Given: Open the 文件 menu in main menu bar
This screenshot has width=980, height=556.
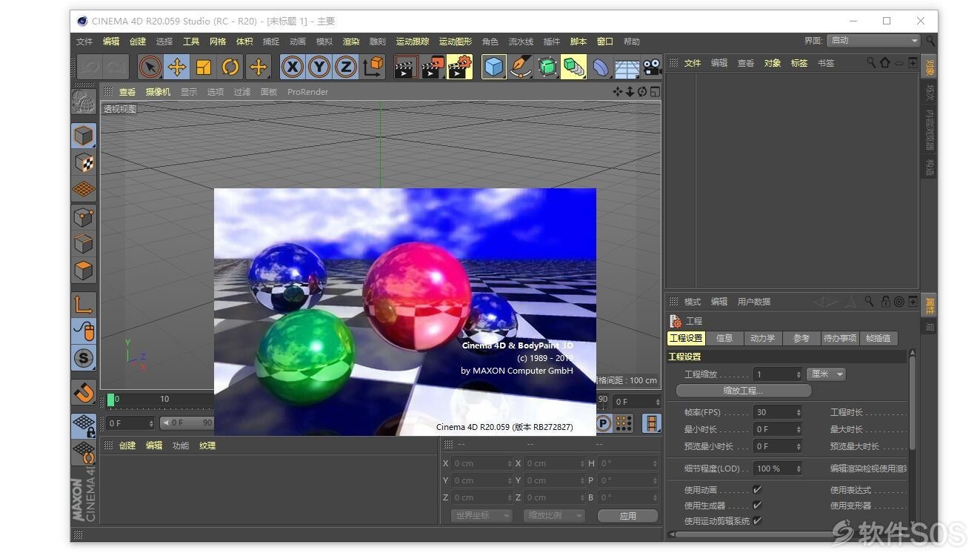Looking at the screenshot, I should pyautogui.click(x=84, y=42).
